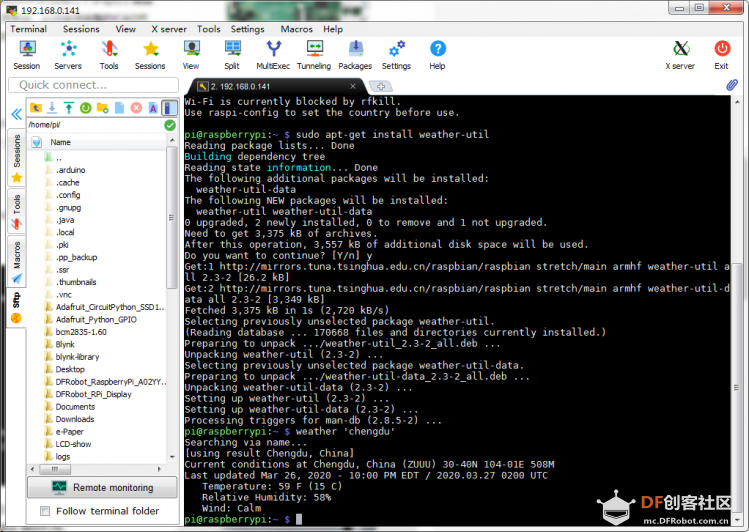Viewport: 749px width, 532px height.
Task: Click the paperclip icon beside terminal tabs
Action: point(731,85)
